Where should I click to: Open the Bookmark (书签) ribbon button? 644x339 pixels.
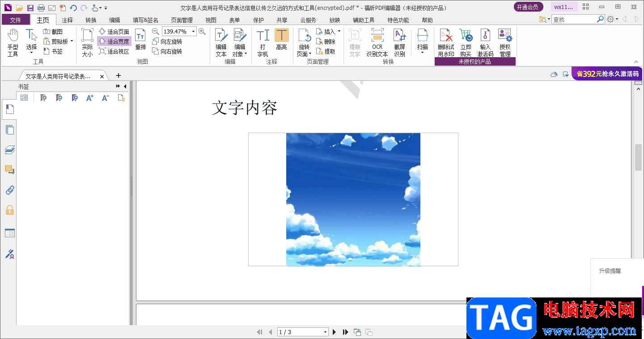point(53,51)
